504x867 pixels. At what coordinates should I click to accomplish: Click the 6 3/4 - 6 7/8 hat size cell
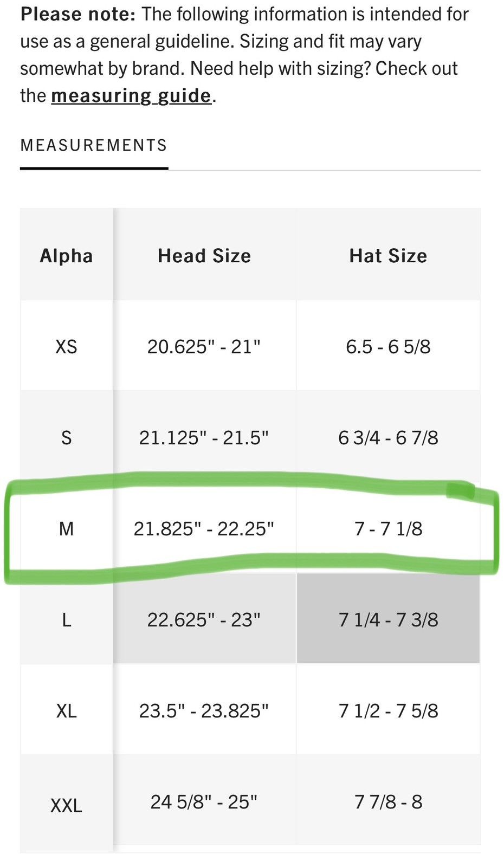pos(388,437)
